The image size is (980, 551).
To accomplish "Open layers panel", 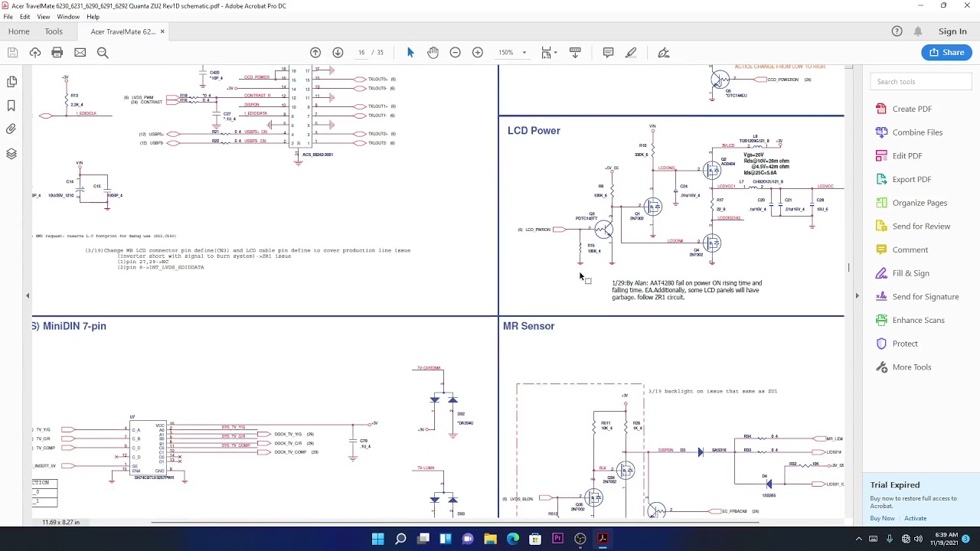I will coord(11,154).
